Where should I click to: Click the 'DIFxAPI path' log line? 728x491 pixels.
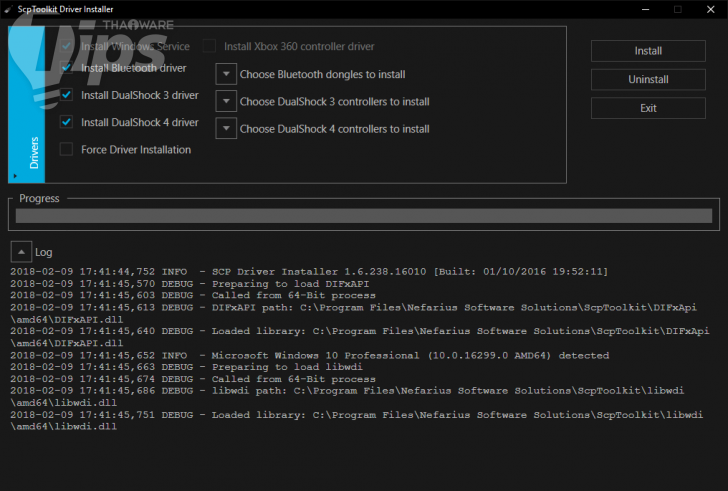coord(353,313)
